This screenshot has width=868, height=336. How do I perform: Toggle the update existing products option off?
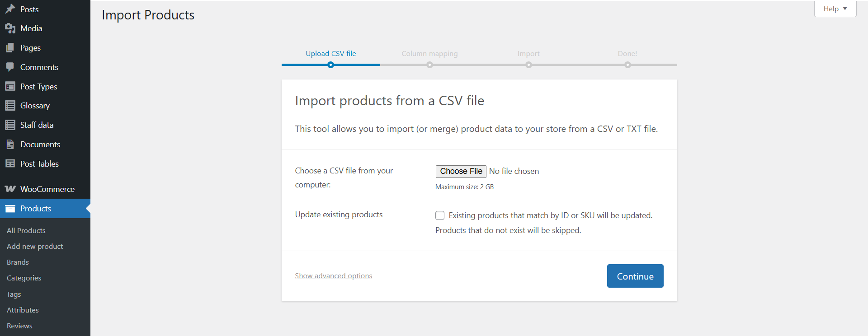point(439,215)
